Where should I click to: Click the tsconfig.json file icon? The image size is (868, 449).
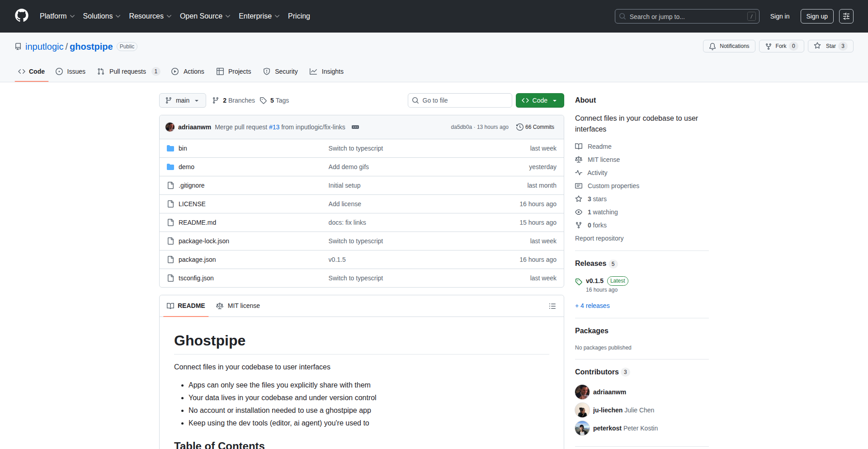(170, 278)
